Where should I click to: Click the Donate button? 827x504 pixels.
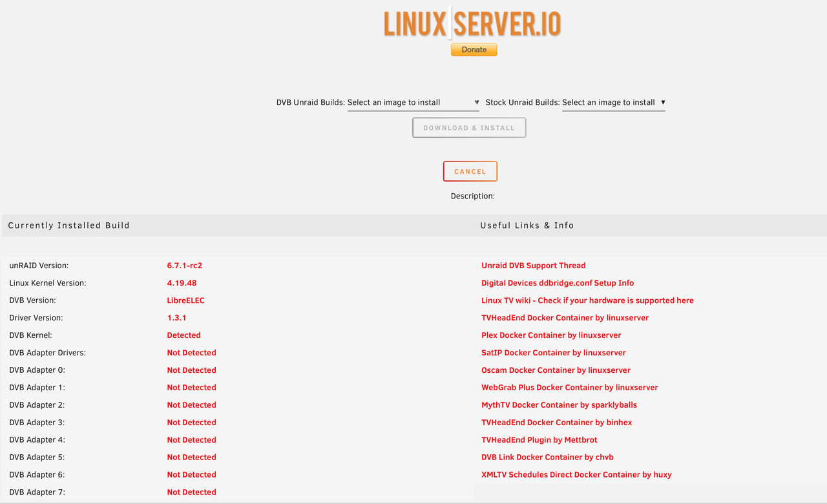474,50
